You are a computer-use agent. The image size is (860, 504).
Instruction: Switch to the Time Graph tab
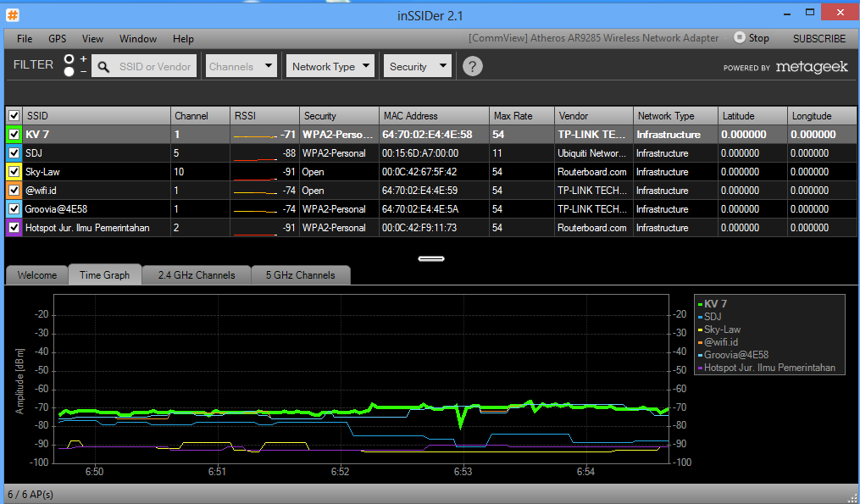[105, 274]
